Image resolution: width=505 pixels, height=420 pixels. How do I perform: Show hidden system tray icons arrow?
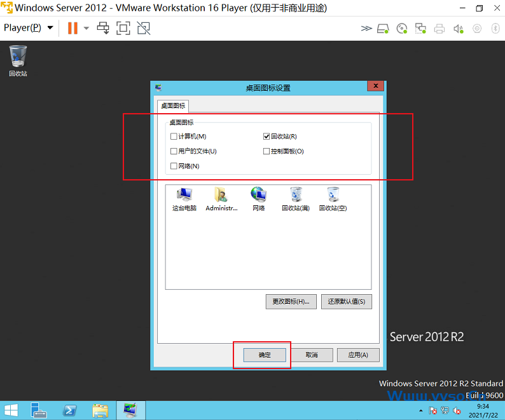click(x=420, y=410)
